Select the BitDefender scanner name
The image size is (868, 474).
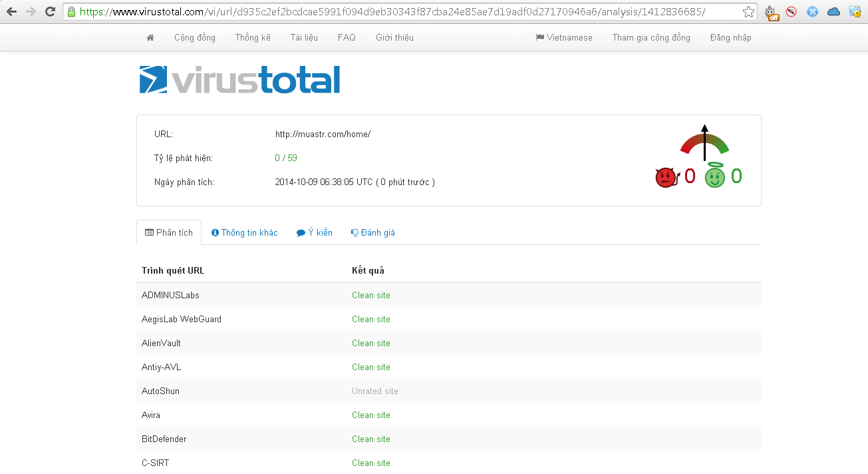(164, 439)
